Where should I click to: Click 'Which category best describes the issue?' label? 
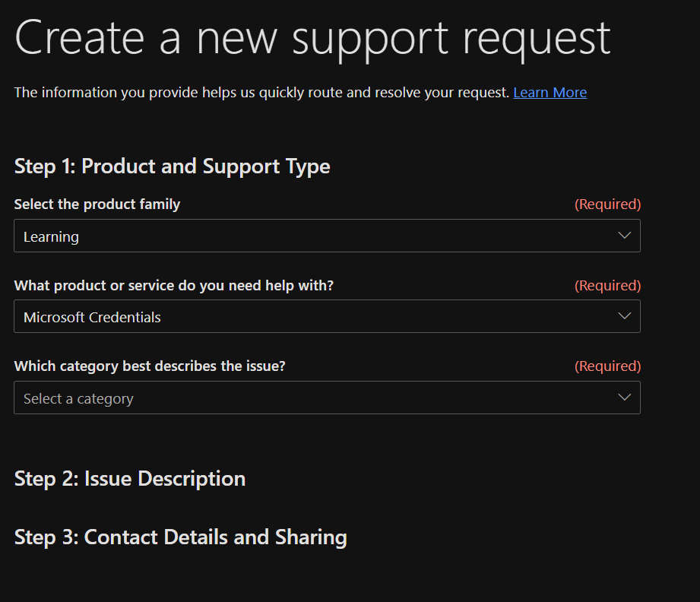[150, 366]
